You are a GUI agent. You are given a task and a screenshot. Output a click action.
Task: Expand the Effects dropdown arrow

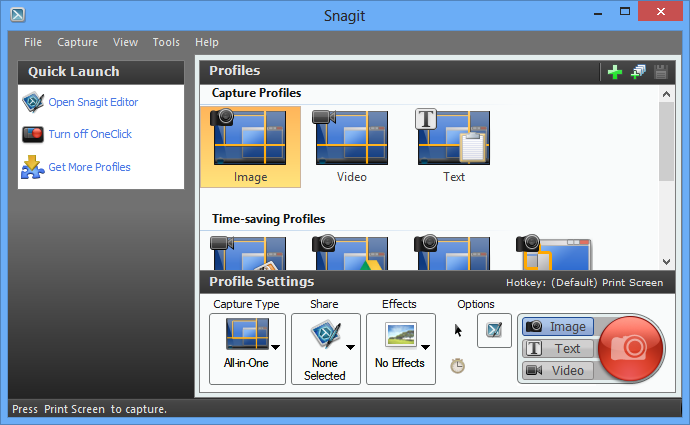pyautogui.click(x=426, y=348)
